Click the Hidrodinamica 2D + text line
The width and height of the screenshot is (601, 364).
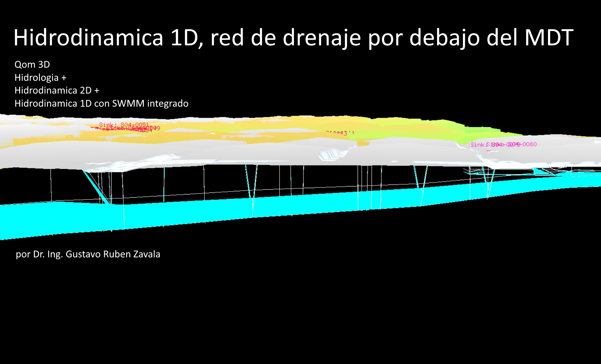point(57,91)
